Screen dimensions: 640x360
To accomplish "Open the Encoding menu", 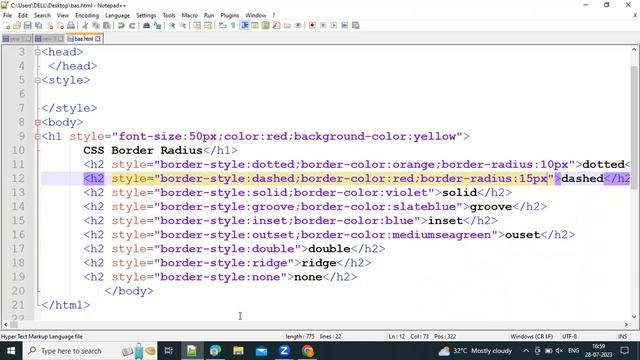I will point(87,16).
